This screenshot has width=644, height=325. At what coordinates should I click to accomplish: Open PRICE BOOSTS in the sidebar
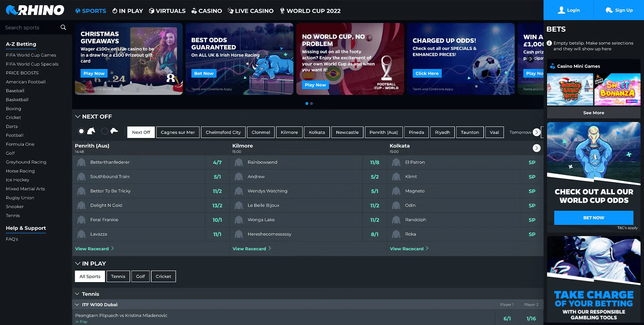(22, 73)
